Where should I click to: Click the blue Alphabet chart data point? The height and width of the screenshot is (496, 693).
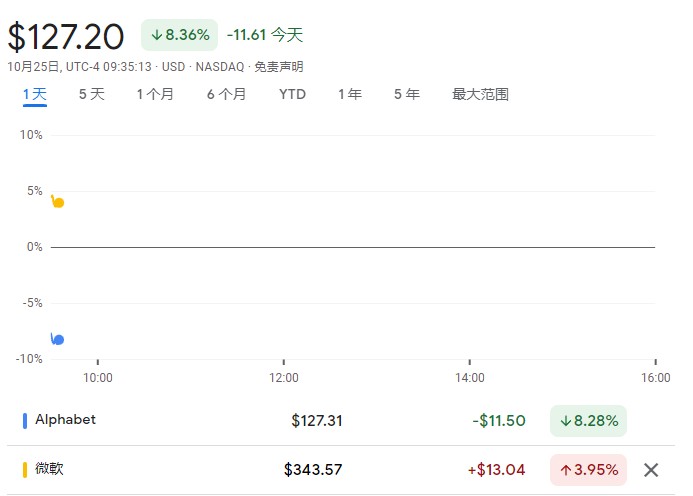point(58,340)
